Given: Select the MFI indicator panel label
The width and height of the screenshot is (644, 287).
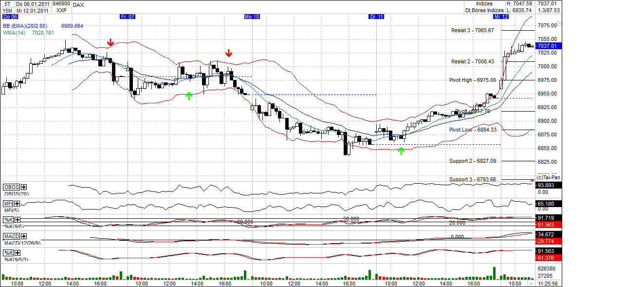Looking at the screenshot, I should coord(7,203).
